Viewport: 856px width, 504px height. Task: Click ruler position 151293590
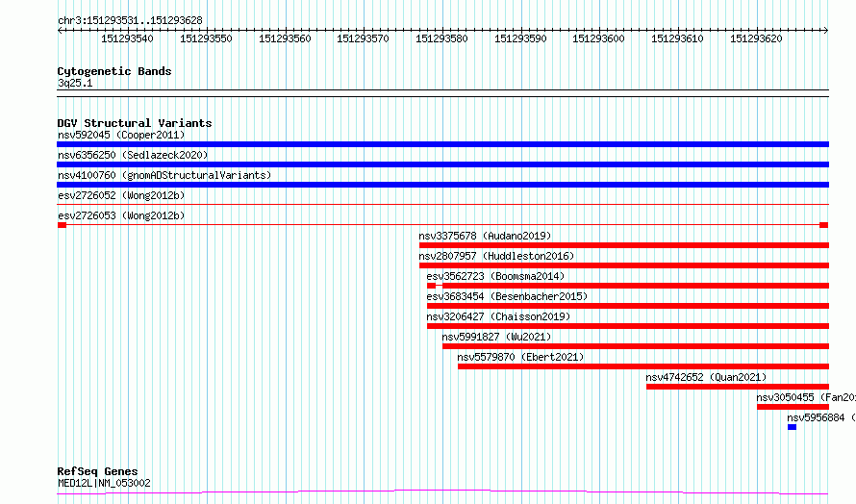(520, 38)
